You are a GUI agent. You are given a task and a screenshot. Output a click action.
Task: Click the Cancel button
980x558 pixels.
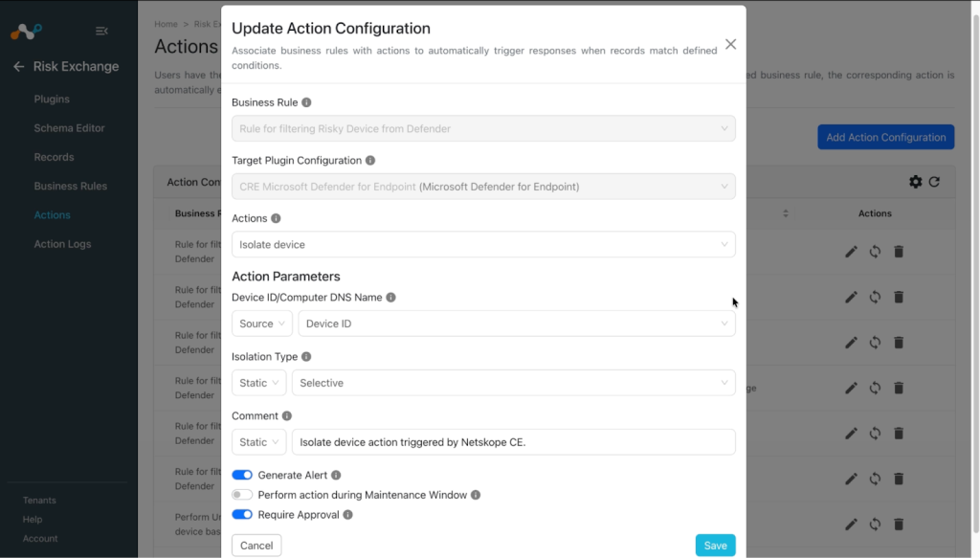click(x=256, y=546)
